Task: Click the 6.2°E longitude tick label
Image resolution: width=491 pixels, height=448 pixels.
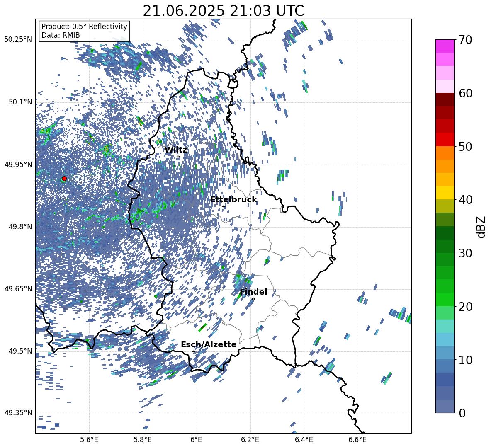Action: click(250, 440)
